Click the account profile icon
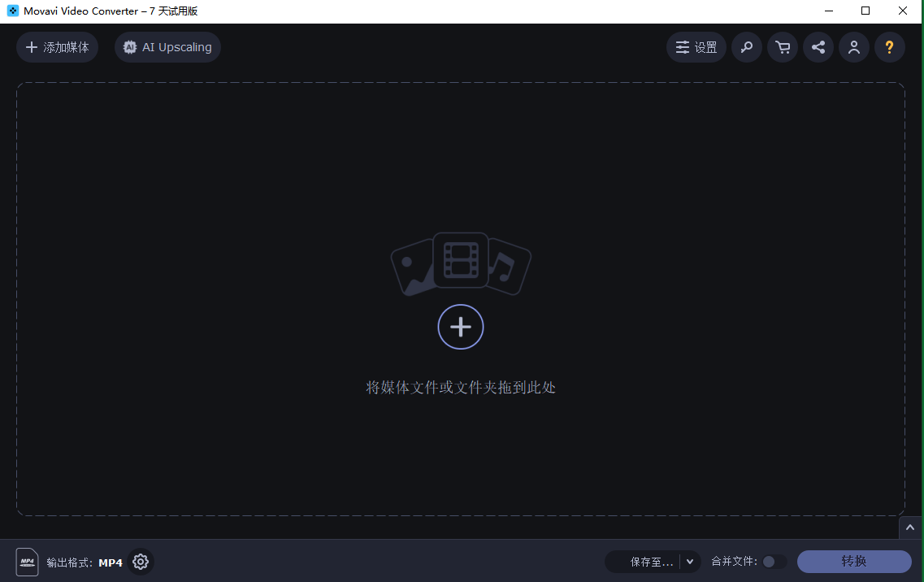 854,47
